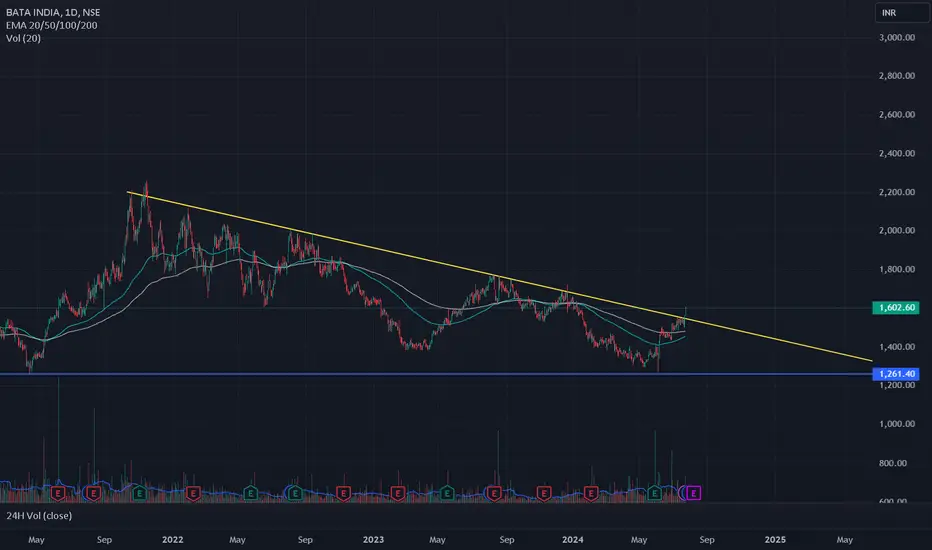Click the purple upcoming earnings marker
Screen dimensions: 932x550
click(x=693, y=493)
